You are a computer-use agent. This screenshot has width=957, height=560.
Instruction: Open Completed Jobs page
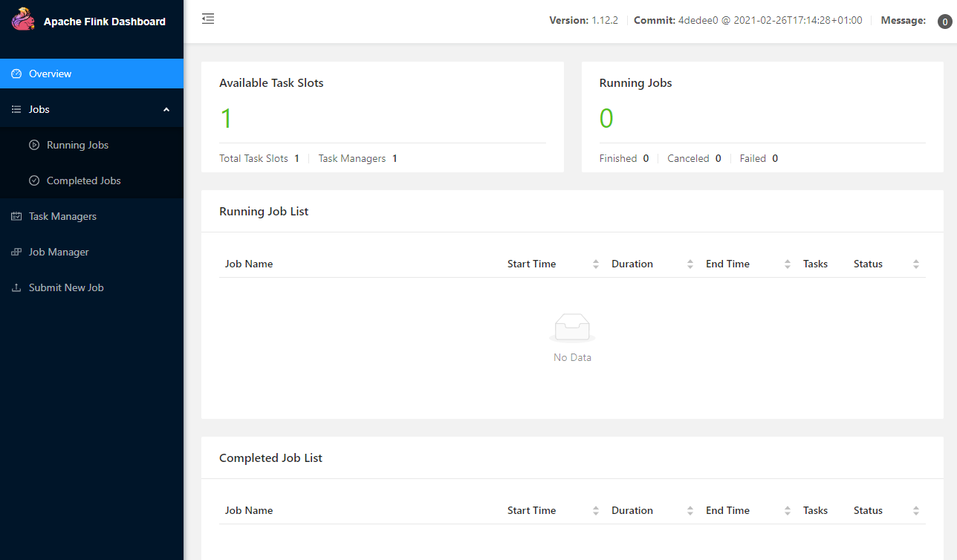91,180
